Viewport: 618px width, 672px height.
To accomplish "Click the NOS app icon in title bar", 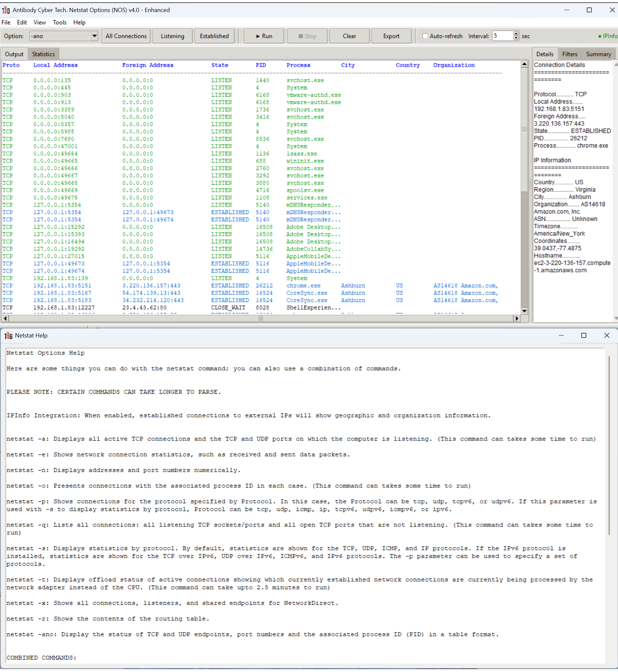I will [x=6, y=10].
